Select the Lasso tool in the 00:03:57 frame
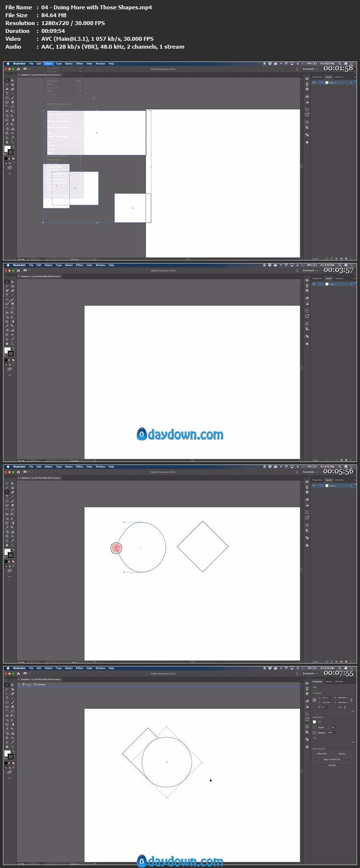Viewport: 360px width, 868px height. coord(12,286)
